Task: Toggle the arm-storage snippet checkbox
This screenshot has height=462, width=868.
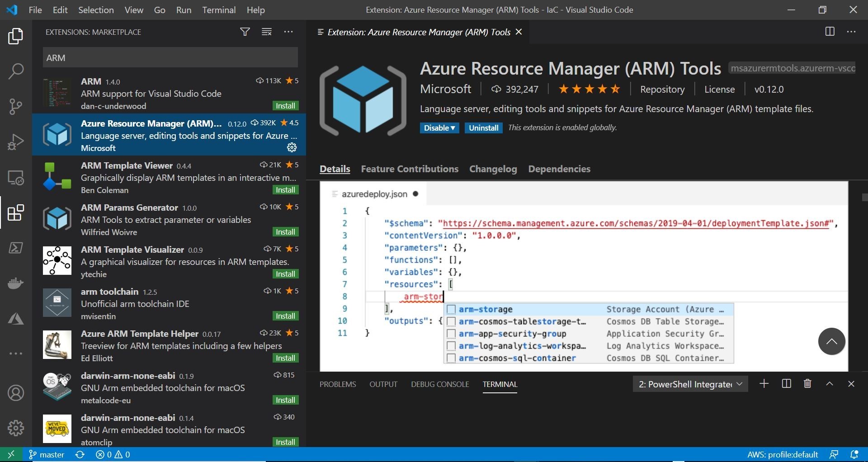Action: [451, 310]
